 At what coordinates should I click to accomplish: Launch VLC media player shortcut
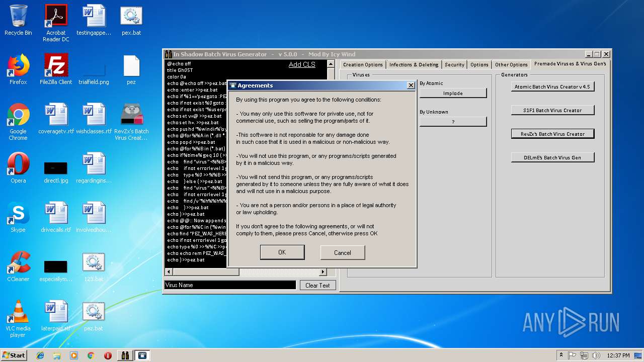click(x=18, y=319)
